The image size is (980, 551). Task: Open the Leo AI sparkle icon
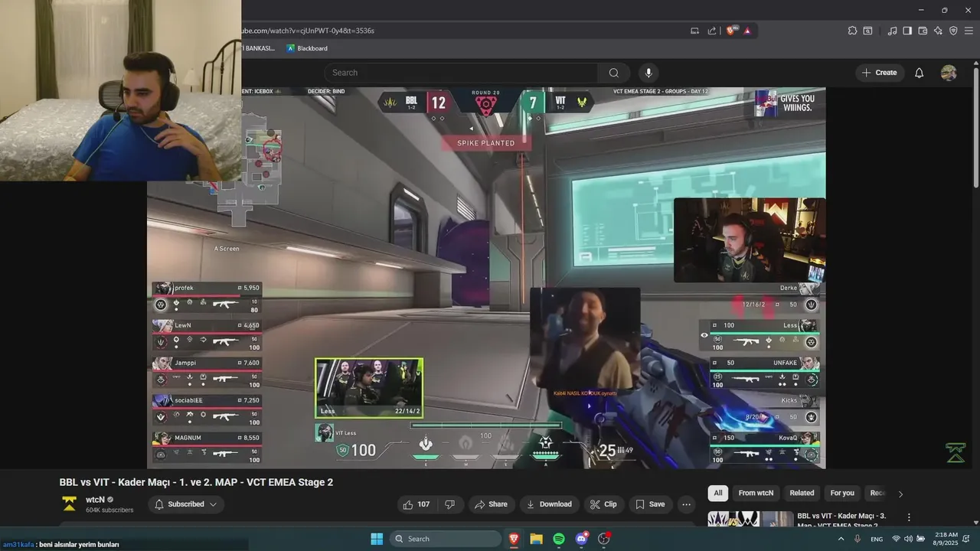click(938, 31)
